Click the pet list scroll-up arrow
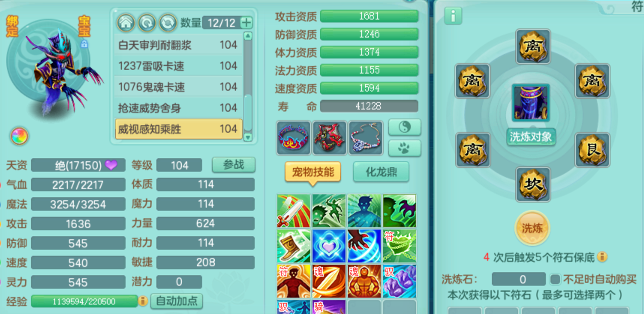The height and width of the screenshot is (314, 644). 247,36
